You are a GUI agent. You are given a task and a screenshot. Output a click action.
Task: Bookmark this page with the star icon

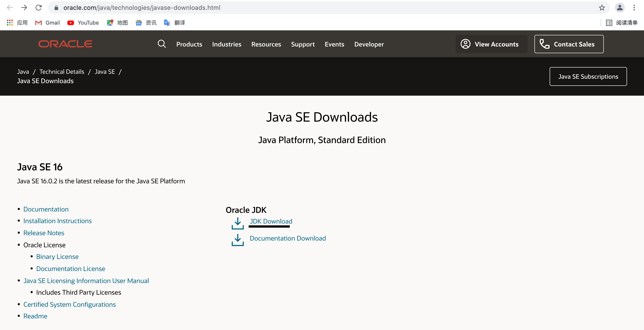point(602,8)
